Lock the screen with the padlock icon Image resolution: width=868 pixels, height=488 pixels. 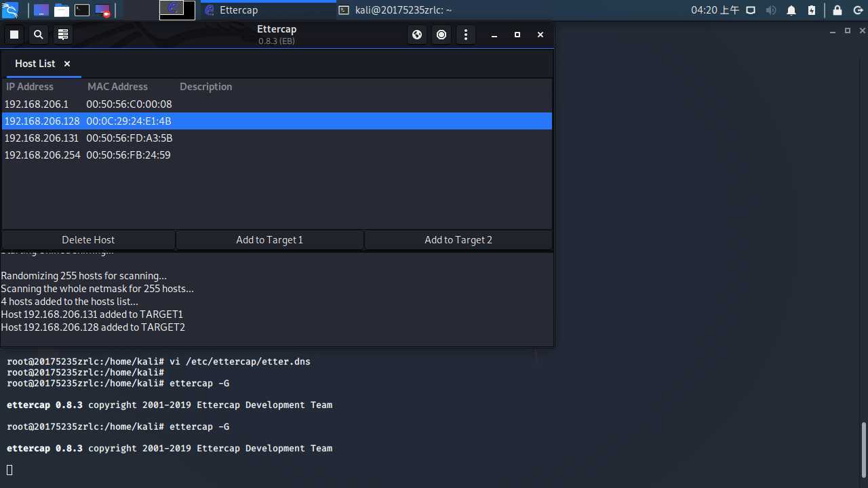point(837,10)
